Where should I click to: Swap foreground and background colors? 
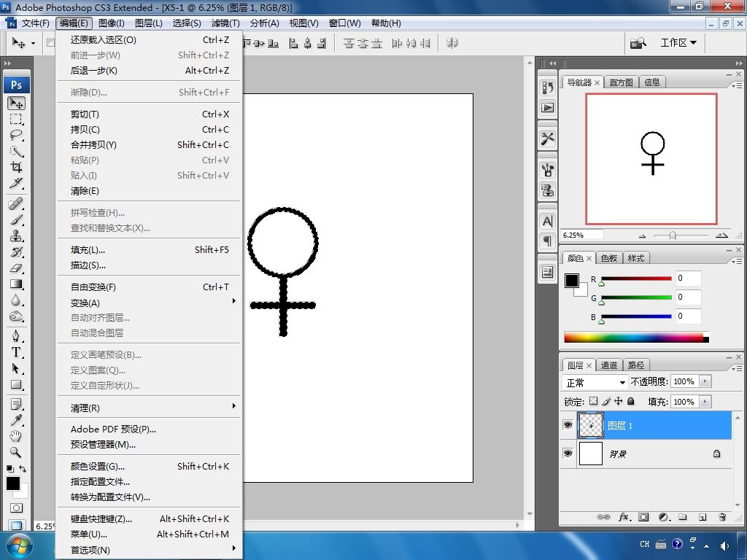[x=23, y=469]
